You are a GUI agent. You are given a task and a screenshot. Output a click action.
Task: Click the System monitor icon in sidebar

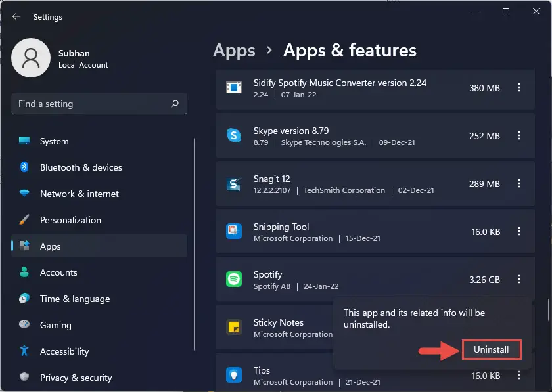(24, 141)
